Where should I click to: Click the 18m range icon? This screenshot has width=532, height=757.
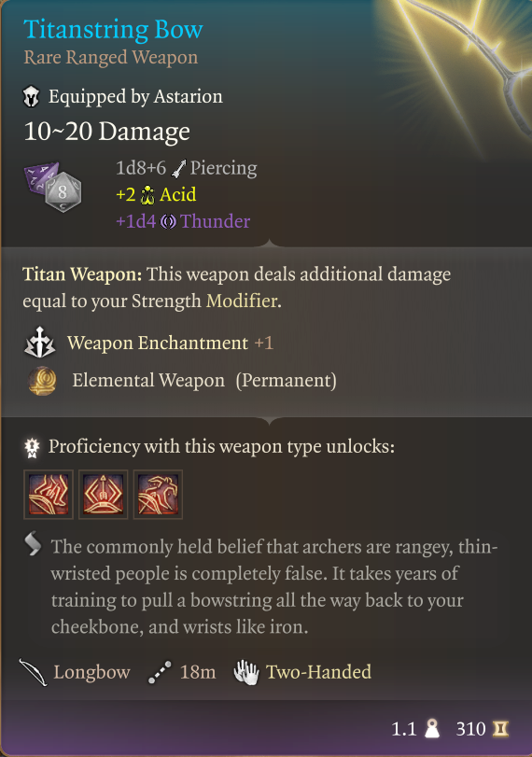tap(160, 672)
